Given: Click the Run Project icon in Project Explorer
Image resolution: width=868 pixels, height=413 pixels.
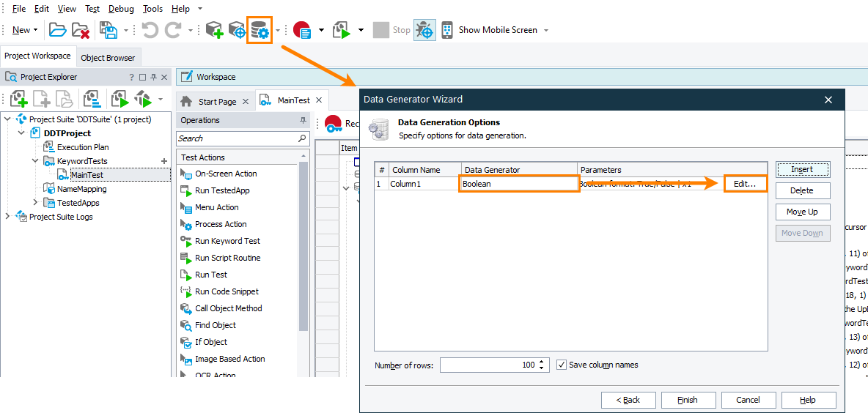Looking at the screenshot, I should pos(119,99).
